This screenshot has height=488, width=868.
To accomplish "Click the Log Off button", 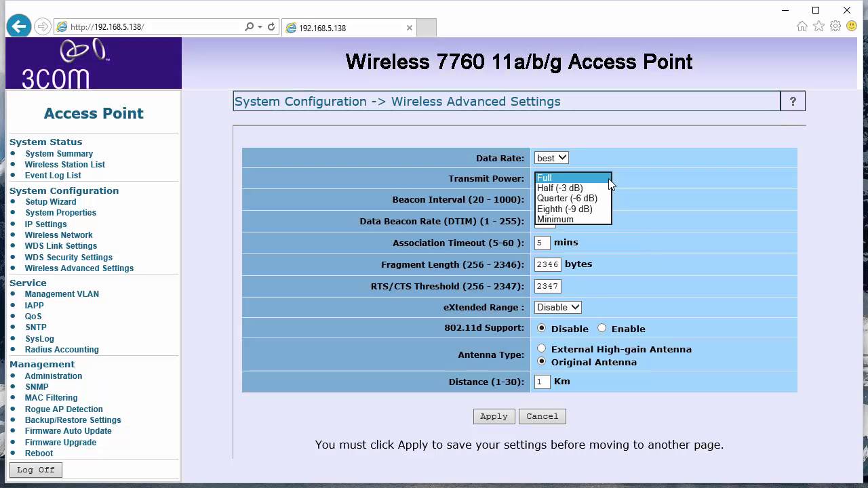I will (x=36, y=470).
